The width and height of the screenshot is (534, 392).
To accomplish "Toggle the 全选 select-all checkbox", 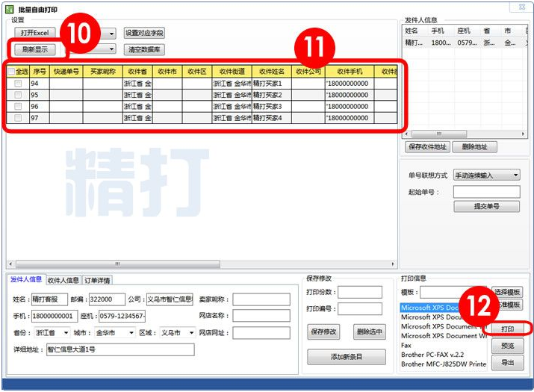I will (11, 72).
